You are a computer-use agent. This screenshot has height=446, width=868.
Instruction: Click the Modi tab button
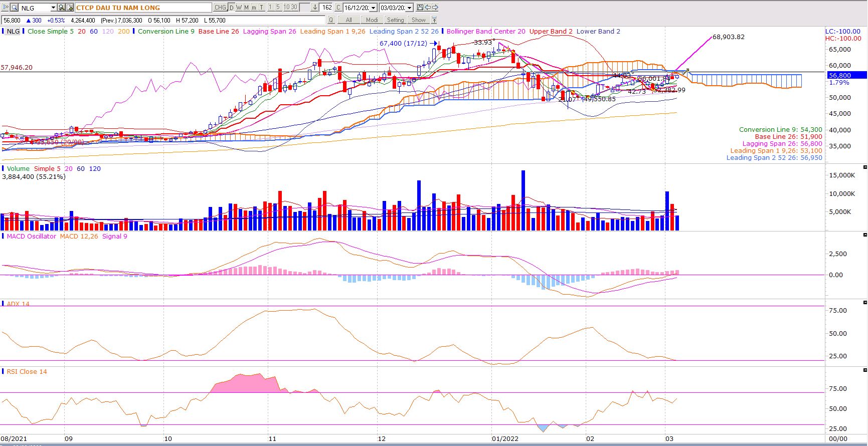coord(372,20)
